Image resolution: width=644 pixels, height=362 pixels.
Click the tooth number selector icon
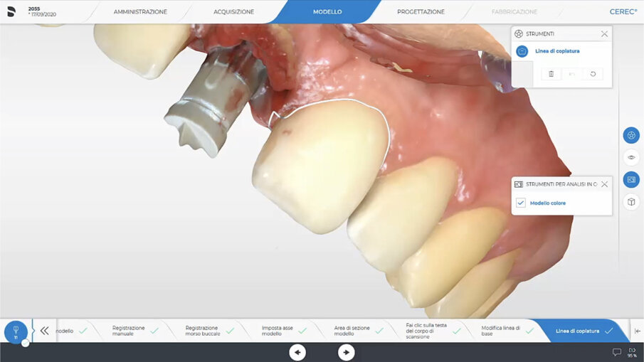click(x=16, y=331)
